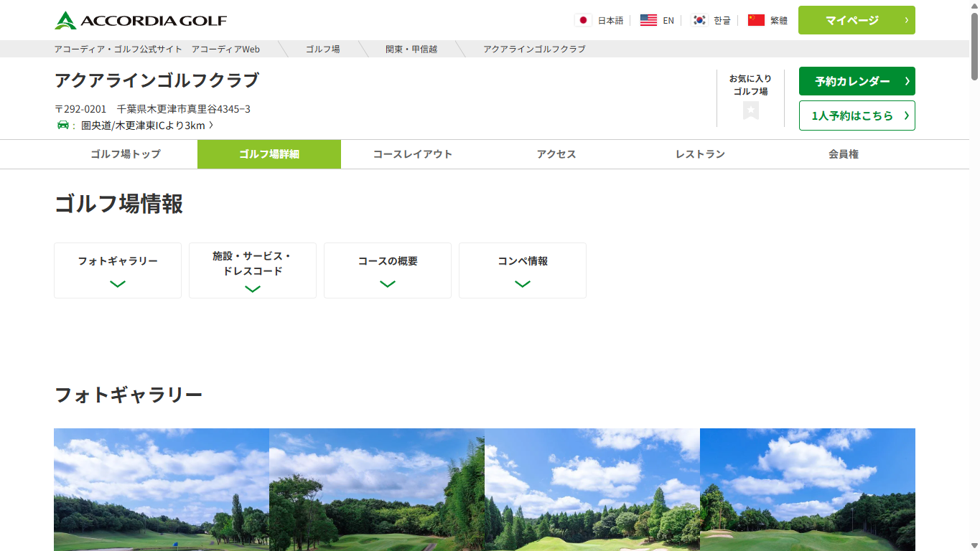Click the アクアラインゴルフクラブ page title
This screenshot has width=980, height=551.
[x=157, y=80]
